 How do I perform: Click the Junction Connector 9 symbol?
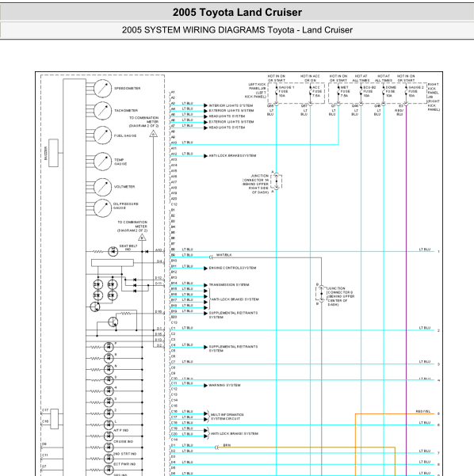pos(321,294)
